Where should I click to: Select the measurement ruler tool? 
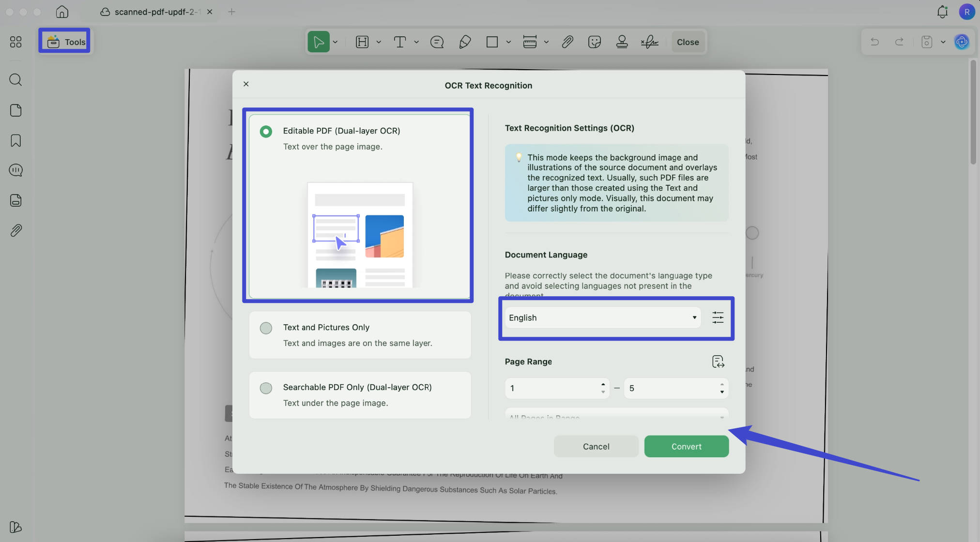530,42
